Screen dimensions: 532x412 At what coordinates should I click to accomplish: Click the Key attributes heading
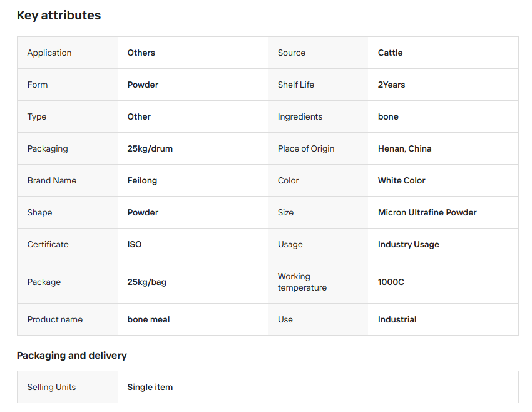[59, 16]
